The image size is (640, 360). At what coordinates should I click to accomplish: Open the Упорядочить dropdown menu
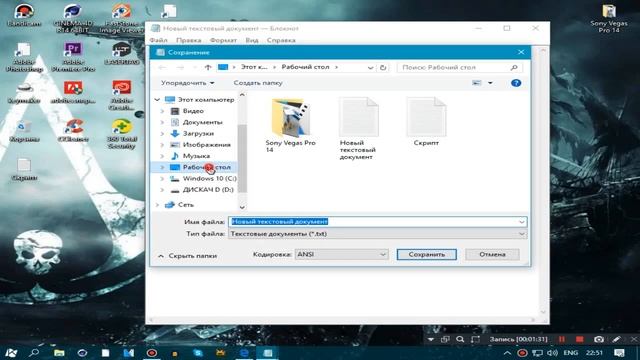point(187,83)
